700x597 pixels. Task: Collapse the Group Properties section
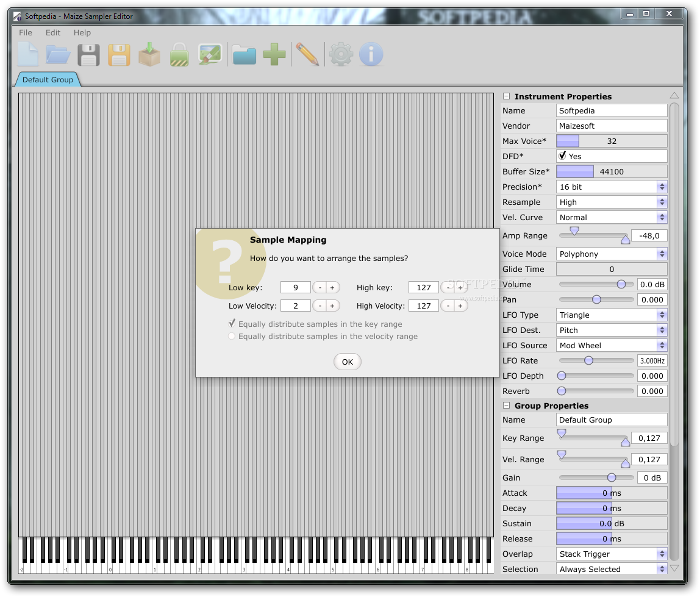click(x=506, y=406)
